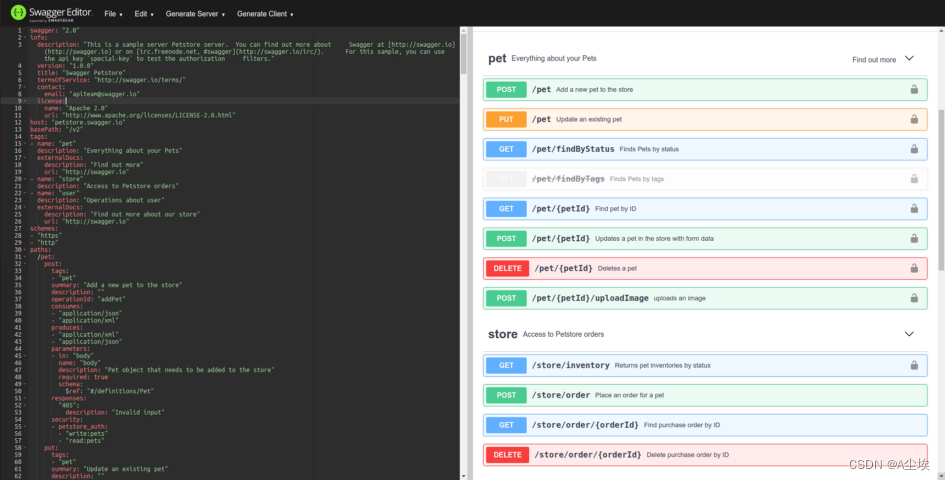945x480 pixels.
Task: Click lock icon on PUT /pet row
Action: point(914,119)
